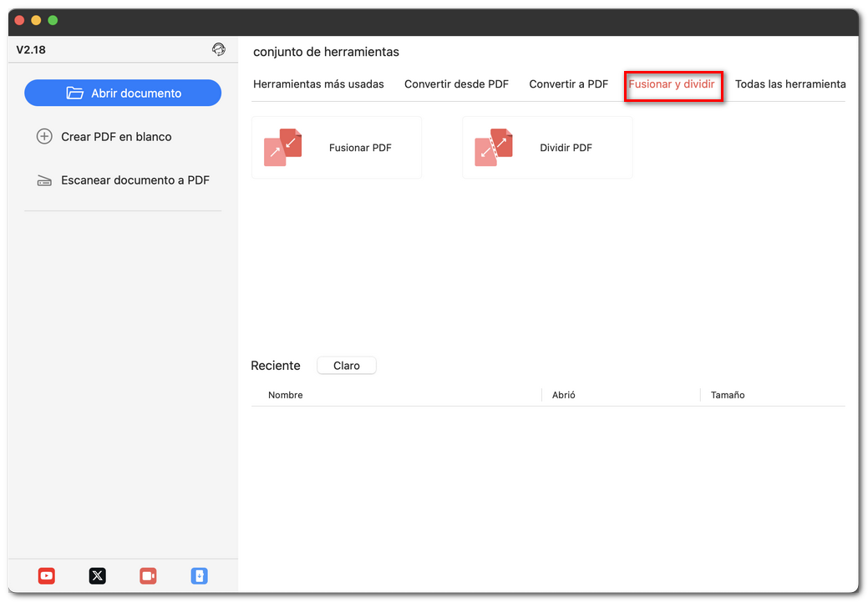Click the scanner icon beside Escanear documento
This screenshot has width=868, height=602.
pos(44,180)
